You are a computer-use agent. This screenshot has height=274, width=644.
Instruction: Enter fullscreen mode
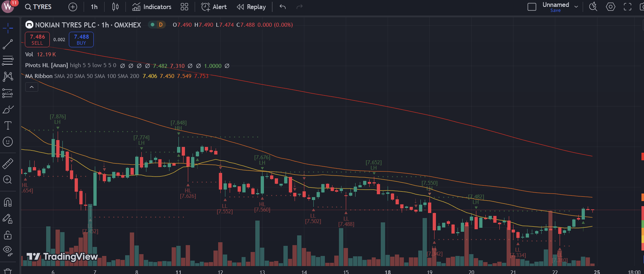pyautogui.click(x=628, y=7)
